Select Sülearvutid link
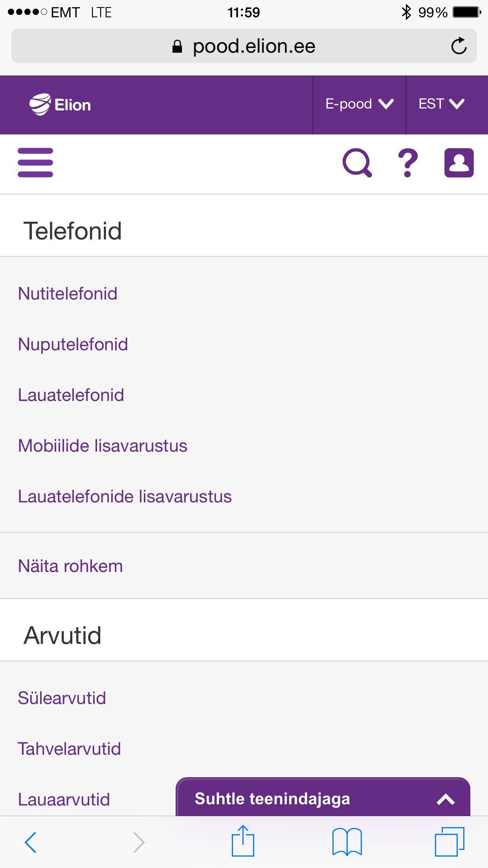488x868 pixels. point(62,698)
